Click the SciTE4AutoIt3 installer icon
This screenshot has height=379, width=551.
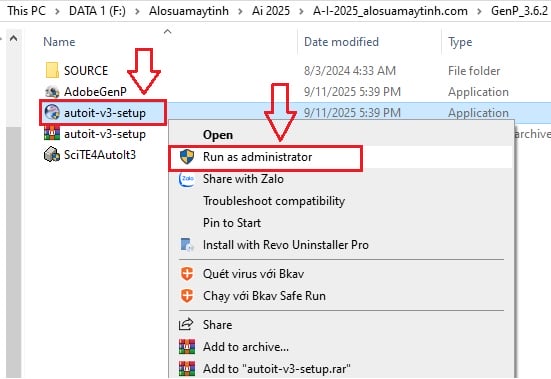[52, 155]
